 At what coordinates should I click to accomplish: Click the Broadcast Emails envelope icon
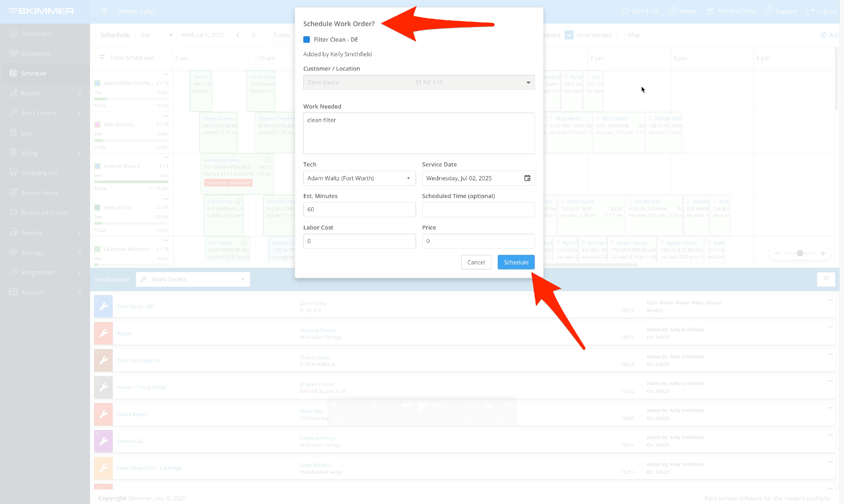[13, 213]
